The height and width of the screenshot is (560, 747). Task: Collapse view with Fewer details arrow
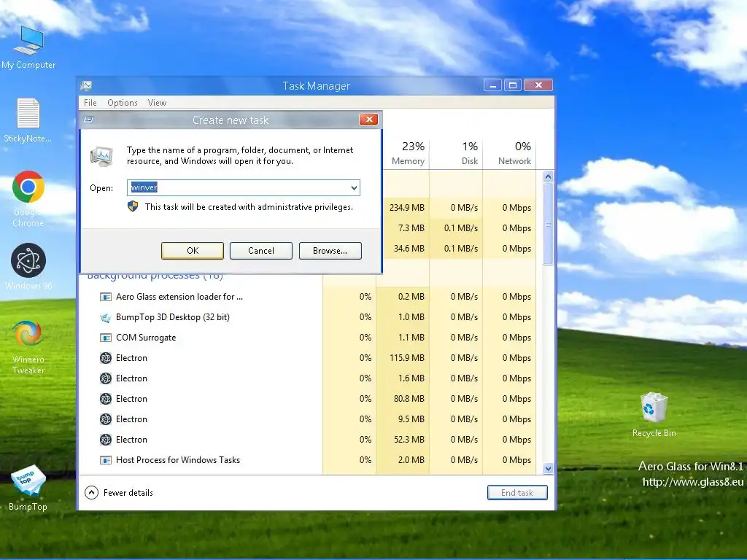(x=91, y=492)
